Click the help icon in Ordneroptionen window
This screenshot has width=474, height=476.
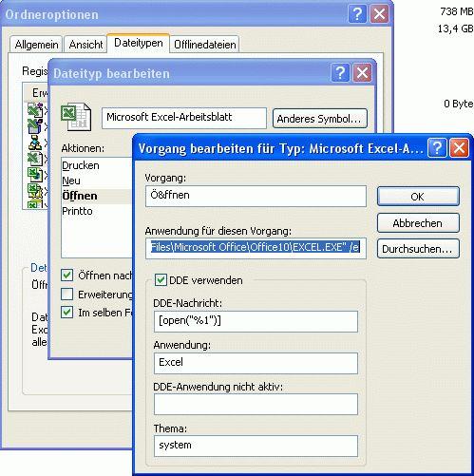coord(357,14)
